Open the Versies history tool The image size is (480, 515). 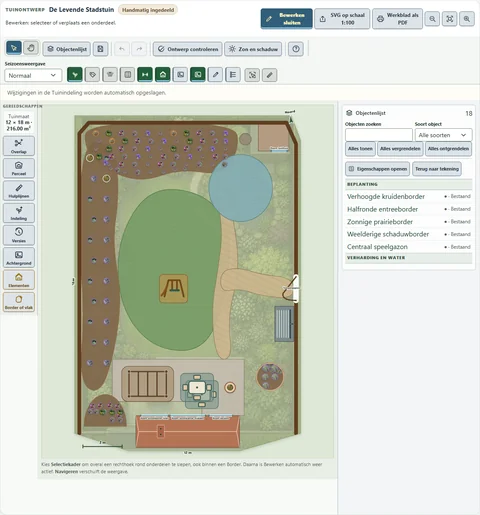(x=19, y=235)
